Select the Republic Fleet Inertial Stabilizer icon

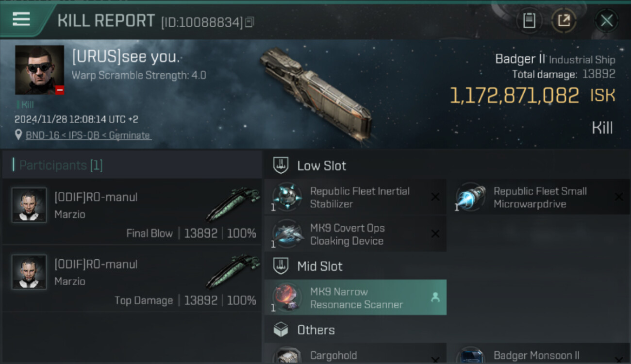(287, 197)
